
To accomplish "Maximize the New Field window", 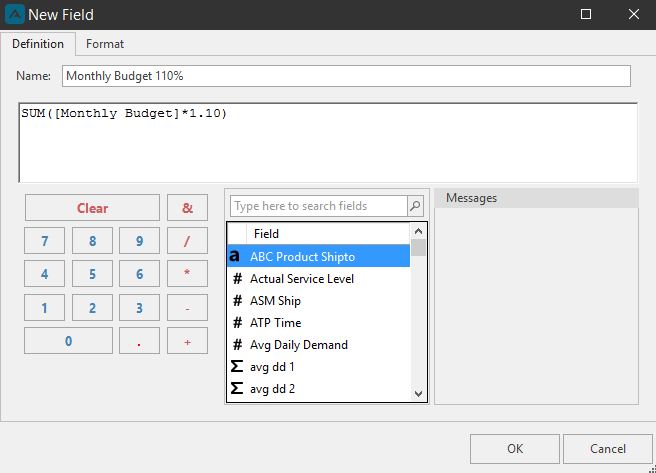I will [586, 14].
